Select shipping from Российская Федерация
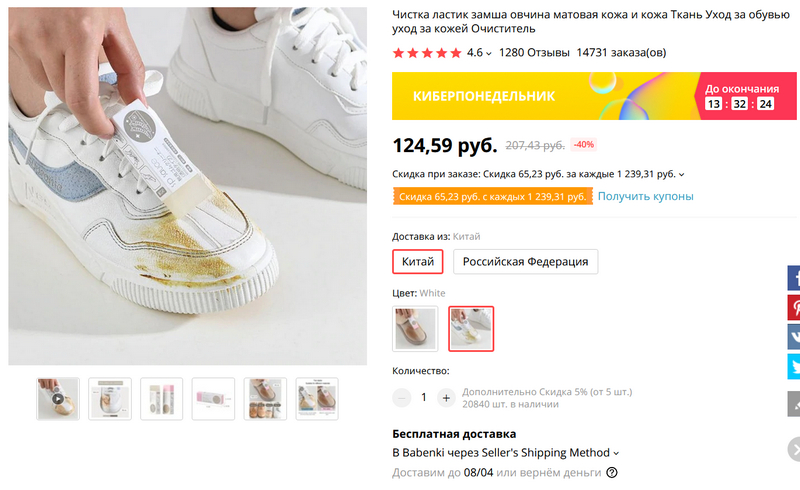The image size is (800, 490). (x=525, y=262)
